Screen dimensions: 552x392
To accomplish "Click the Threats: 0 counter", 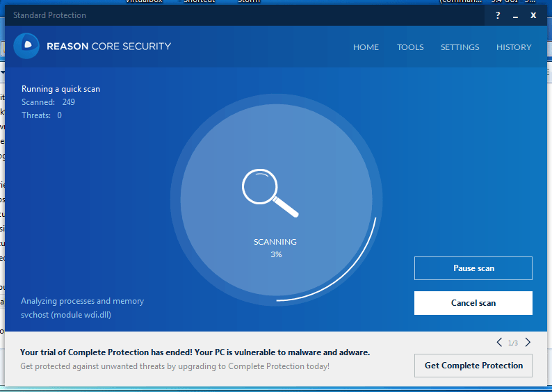I will pyautogui.click(x=42, y=115).
